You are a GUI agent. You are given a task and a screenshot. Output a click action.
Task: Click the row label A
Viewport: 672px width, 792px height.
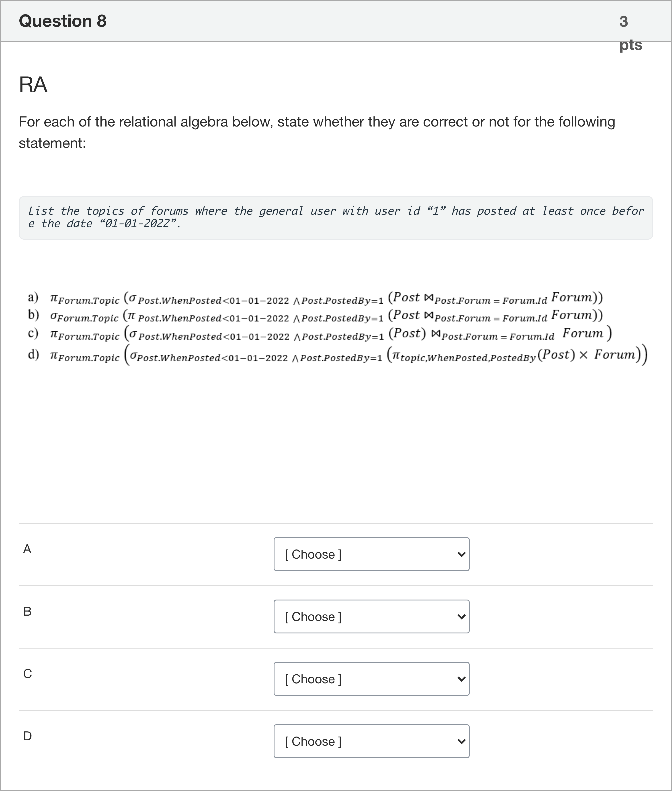pyautogui.click(x=27, y=549)
